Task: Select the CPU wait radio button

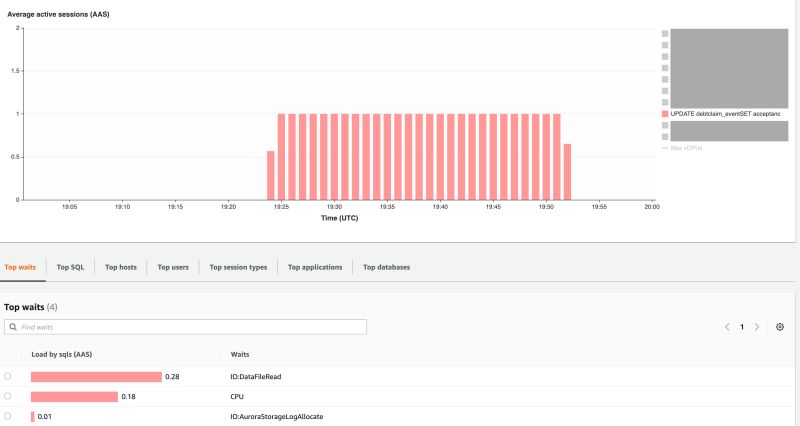Action: 7,396
